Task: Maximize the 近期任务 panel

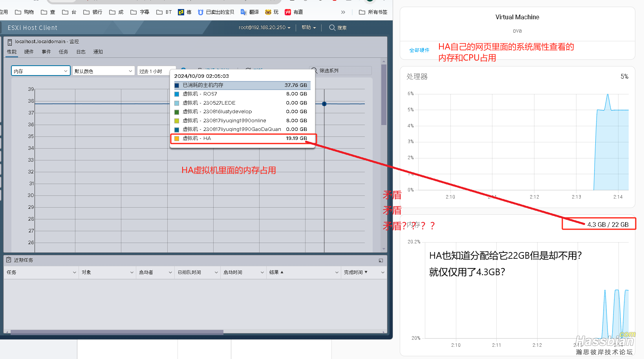Action: [x=381, y=260]
